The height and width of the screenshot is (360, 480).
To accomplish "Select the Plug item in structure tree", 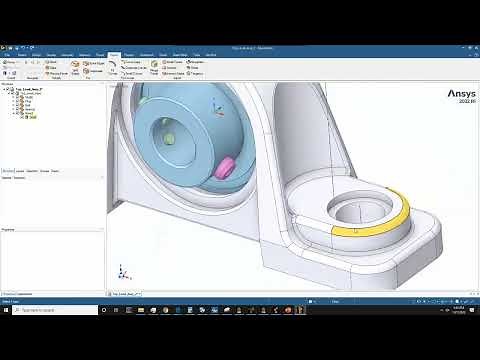I will click(x=28, y=101).
